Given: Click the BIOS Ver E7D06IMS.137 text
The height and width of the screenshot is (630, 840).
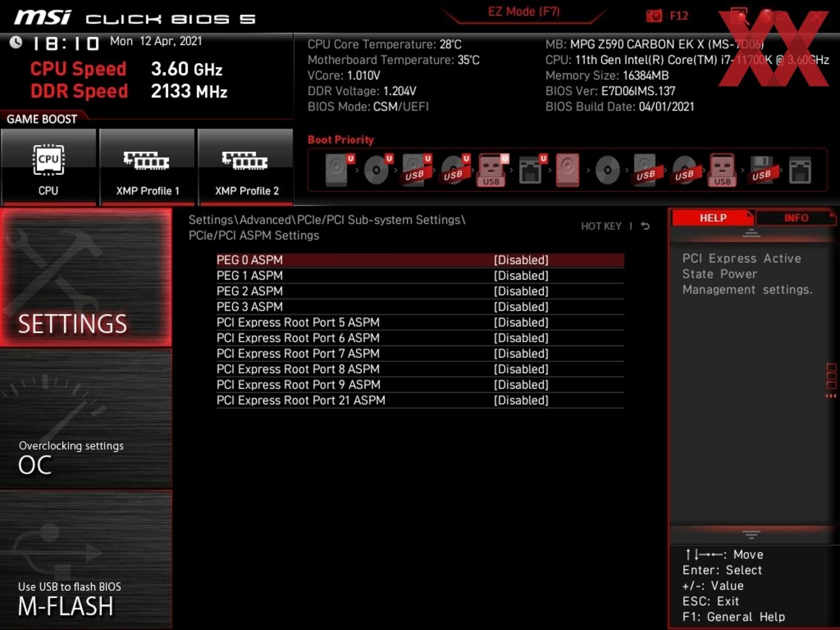Looking at the screenshot, I should point(610,91).
